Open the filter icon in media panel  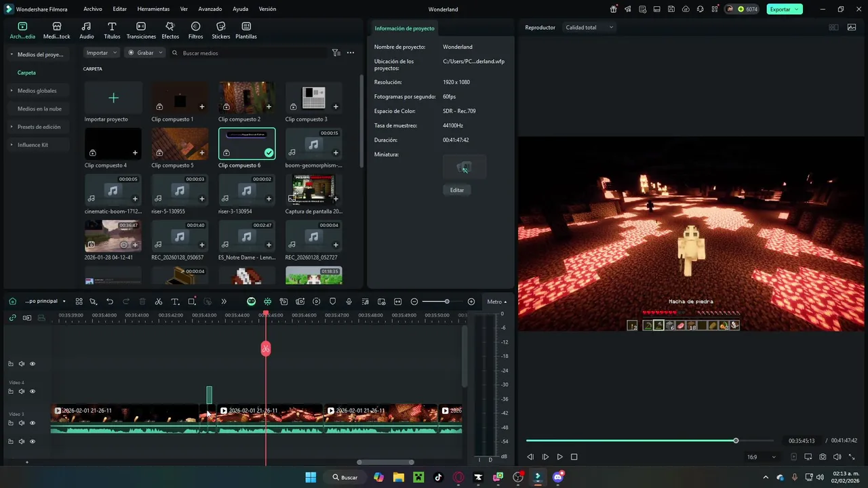[x=336, y=53]
